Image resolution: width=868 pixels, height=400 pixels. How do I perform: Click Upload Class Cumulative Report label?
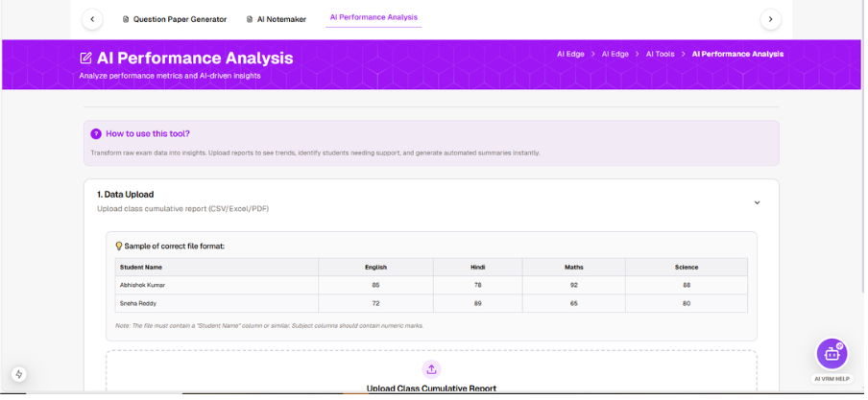[x=431, y=388]
